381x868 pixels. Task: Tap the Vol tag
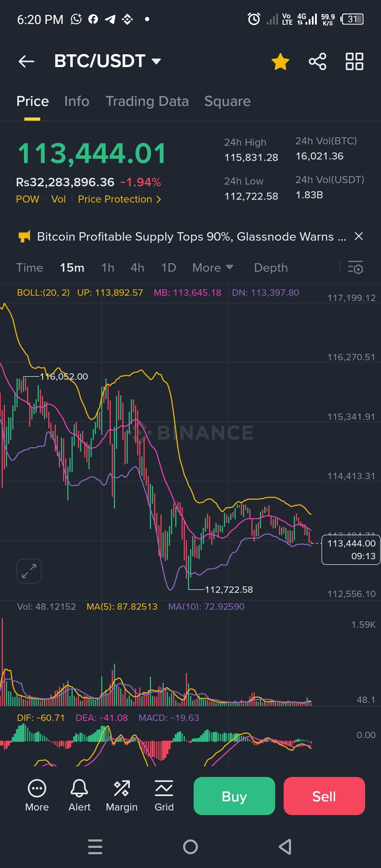tap(58, 199)
